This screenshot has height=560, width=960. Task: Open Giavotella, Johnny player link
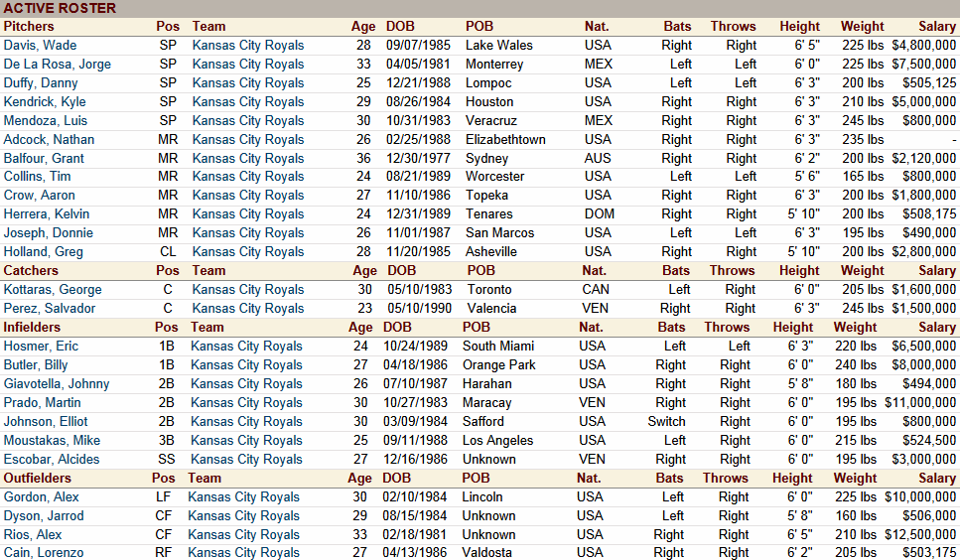pos(57,384)
